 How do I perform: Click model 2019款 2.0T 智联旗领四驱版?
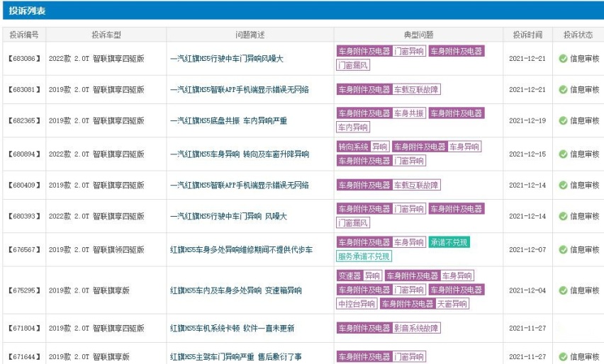pyautogui.click(x=96, y=250)
